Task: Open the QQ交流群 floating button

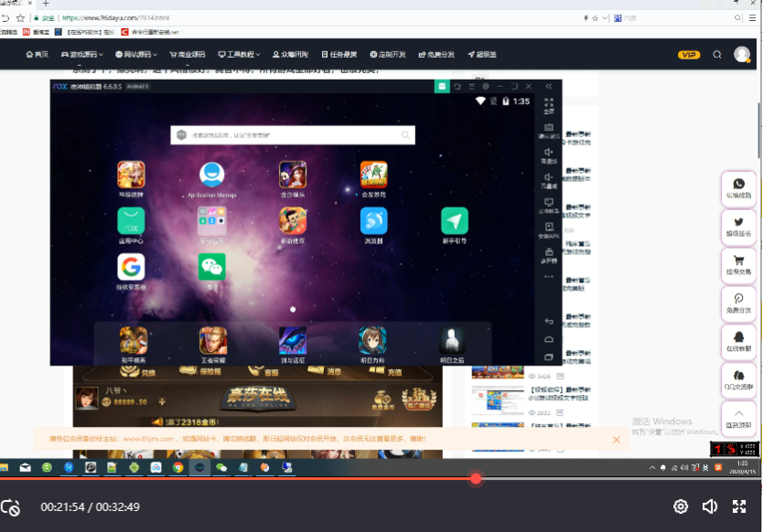Action: 738,381
